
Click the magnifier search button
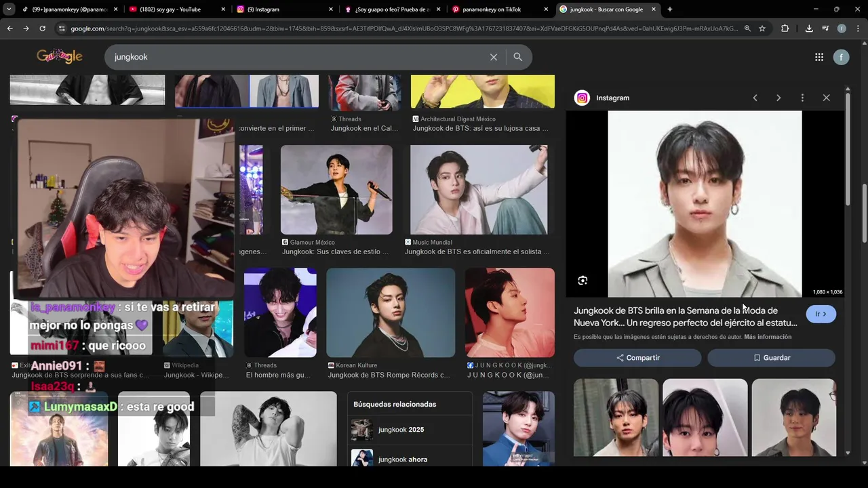(518, 57)
